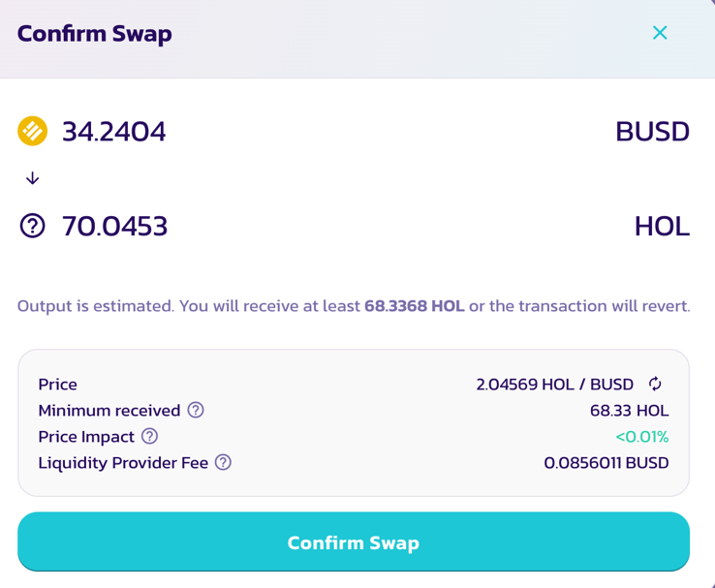
Task: Open the Liquidity Provider Fee help icon
Action: coord(223,462)
